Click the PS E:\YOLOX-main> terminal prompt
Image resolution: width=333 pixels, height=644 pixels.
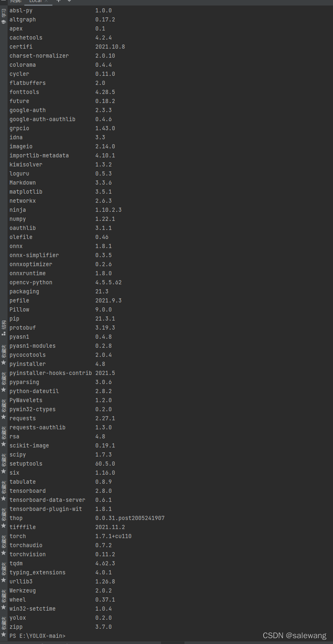(x=38, y=636)
